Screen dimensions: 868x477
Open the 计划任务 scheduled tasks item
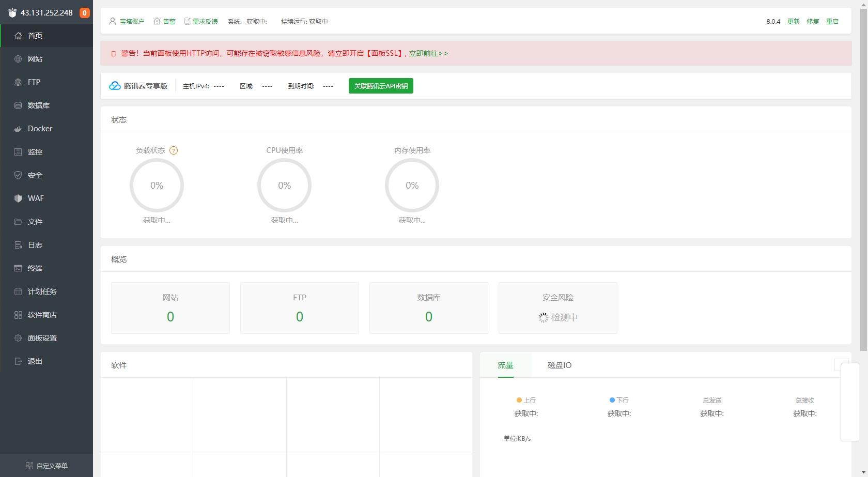(x=47, y=291)
